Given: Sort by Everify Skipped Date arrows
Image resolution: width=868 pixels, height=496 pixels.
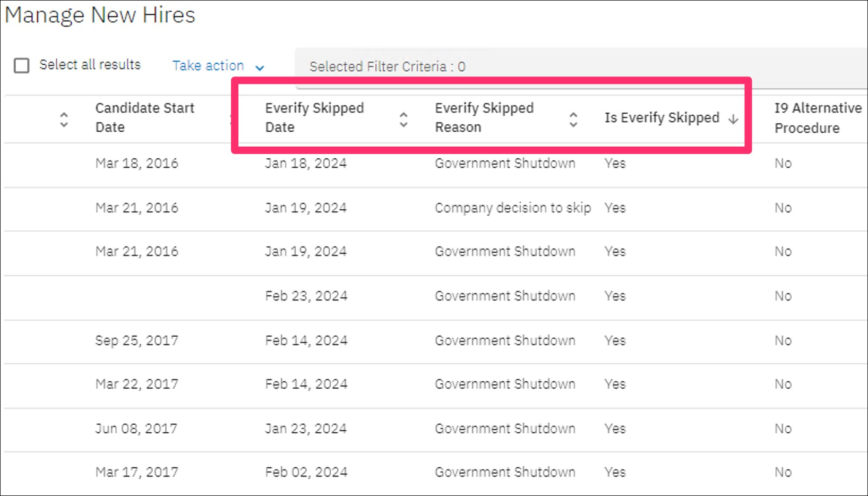Looking at the screenshot, I should click(403, 119).
